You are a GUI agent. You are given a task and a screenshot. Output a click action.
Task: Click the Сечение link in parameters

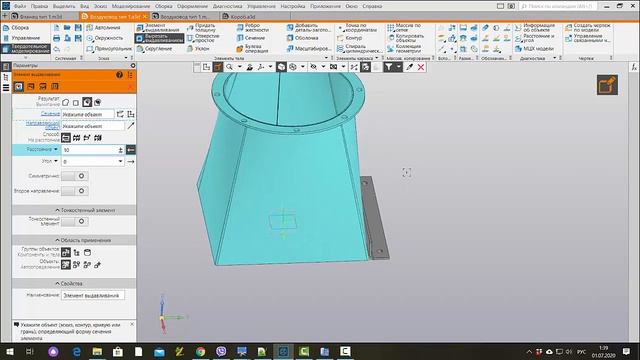pyautogui.click(x=50, y=114)
